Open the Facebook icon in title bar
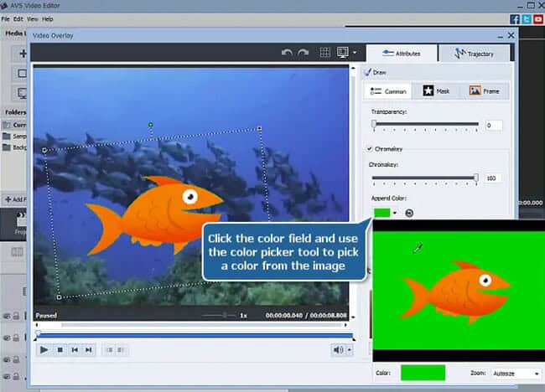 click(515, 18)
